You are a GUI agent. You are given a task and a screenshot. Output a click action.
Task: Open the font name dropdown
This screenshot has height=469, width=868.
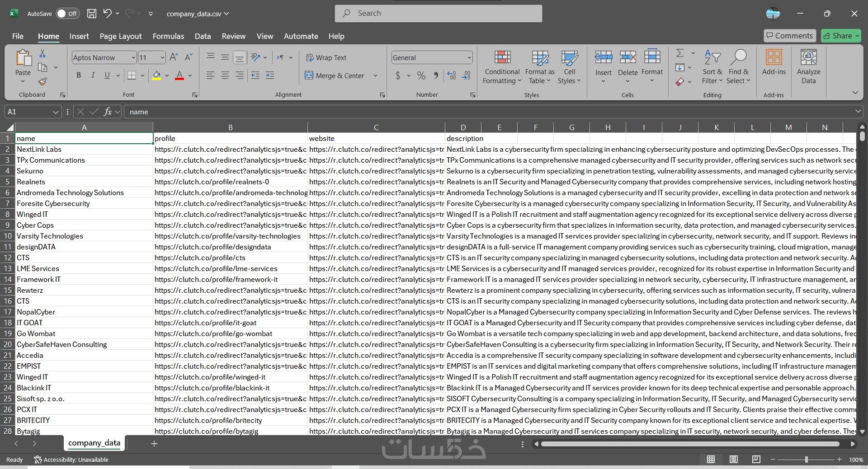pos(133,57)
